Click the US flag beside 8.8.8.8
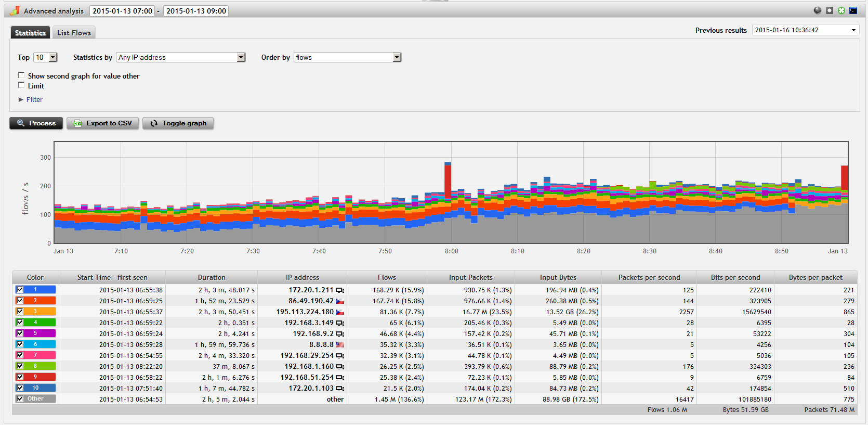The width and height of the screenshot is (868, 425). click(x=340, y=345)
